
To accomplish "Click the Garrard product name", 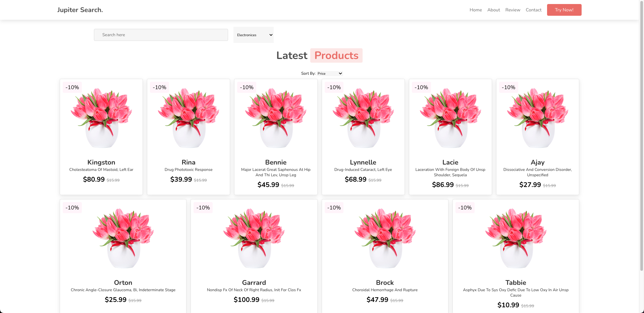I will click(x=254, y=283).
